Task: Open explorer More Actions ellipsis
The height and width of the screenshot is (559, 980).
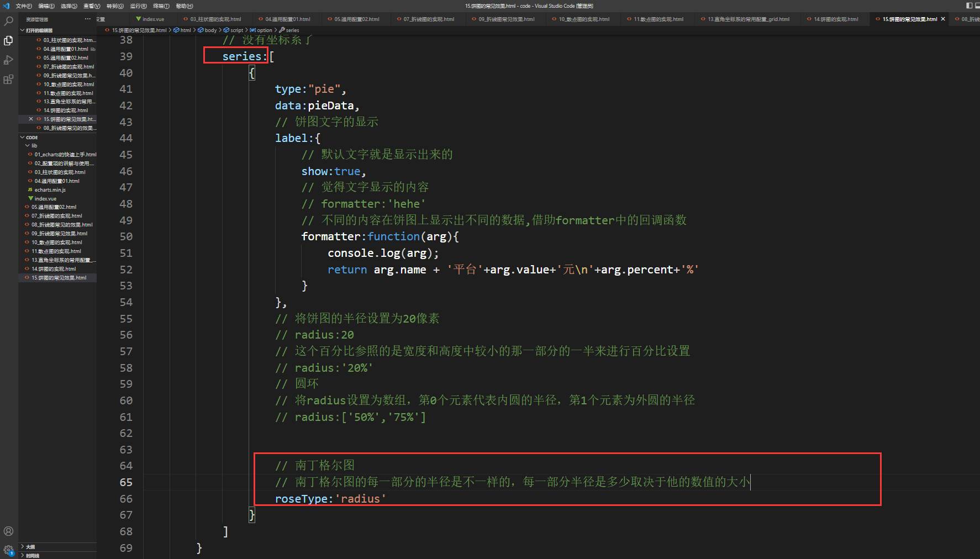Action: pyautogui.click(x=87, y=19)
